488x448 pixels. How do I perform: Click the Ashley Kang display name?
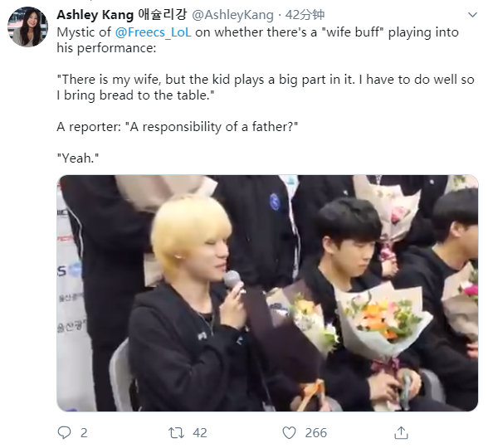click(95, 15)
